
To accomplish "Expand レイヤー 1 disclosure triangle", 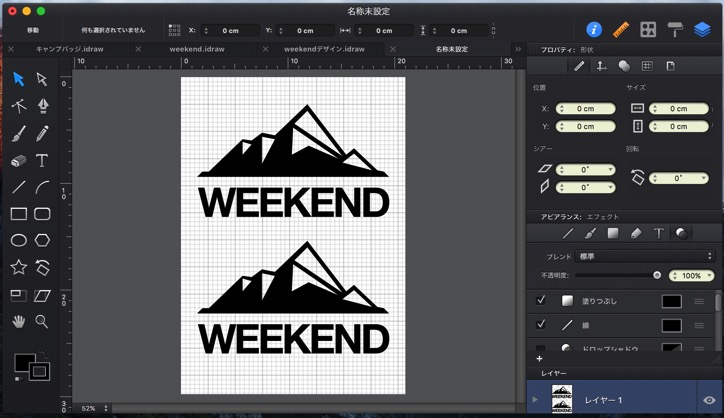I will click(x=534, y=399).
